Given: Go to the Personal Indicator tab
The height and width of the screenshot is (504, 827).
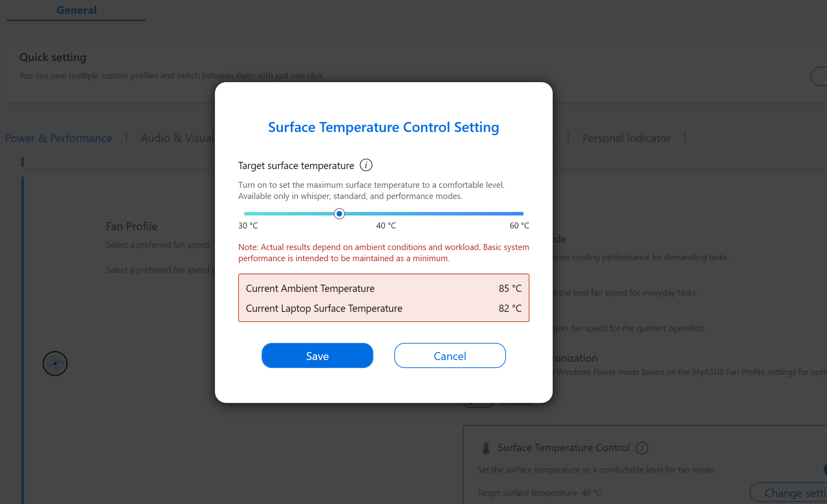Looking at the screenshot, I should pyautogui.click(x=626, y=138).
